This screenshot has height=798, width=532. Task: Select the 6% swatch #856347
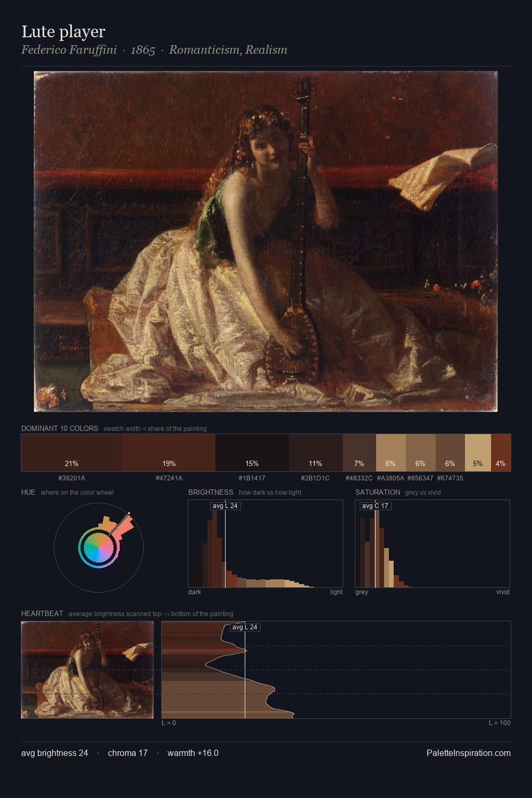[x=421, y=453]
